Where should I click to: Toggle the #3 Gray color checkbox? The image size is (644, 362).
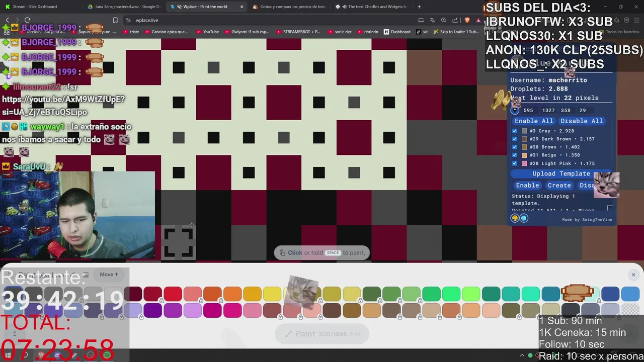pos(514,131)
